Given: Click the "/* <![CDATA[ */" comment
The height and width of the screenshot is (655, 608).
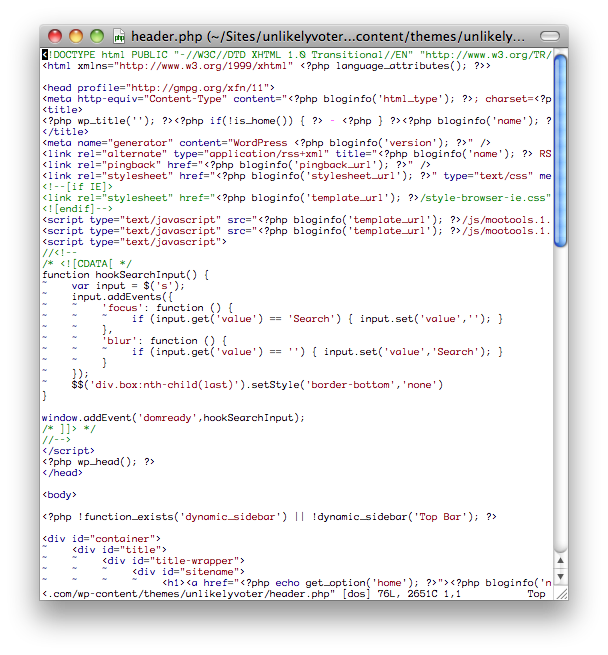Looking at the screenshot, I should click(x=86, y=264).
